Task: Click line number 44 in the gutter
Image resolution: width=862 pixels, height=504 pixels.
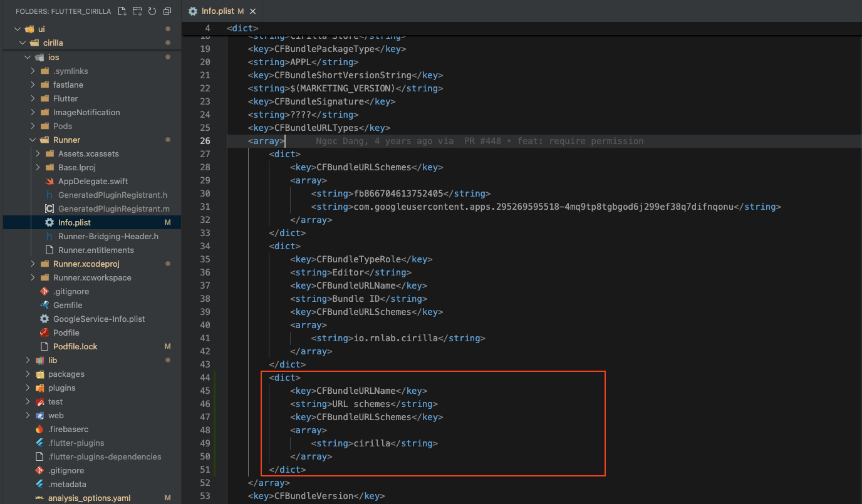Action: pyautogui.click(x=205, y=378)
